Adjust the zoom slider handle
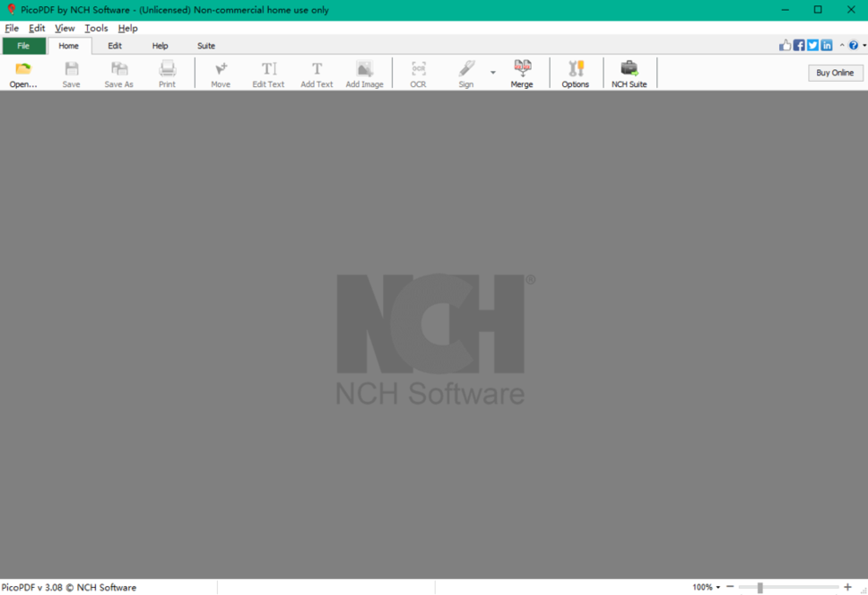868x595 pixels. tap(760, 587)
